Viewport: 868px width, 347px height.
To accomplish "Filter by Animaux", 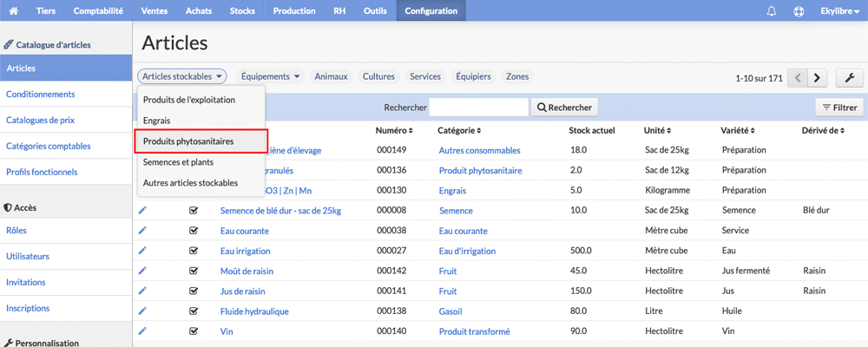I will 331,77.
